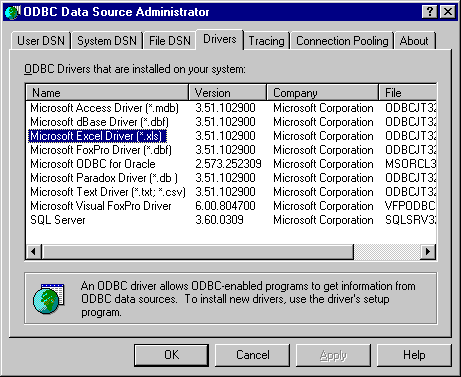The width and height of the screenshot is (461, 377).
Task: Click the scrollbar track right of thumb
Action: tap(387, 251)
